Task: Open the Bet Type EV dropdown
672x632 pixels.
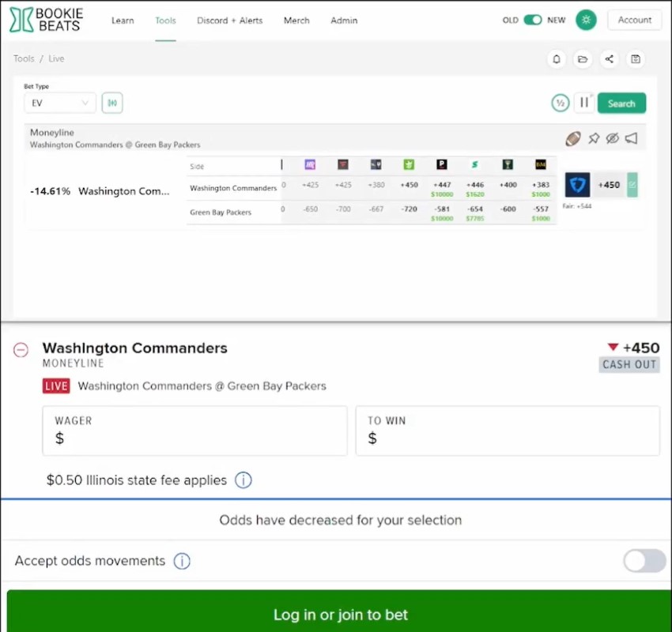Action: [x=60, y=103]
